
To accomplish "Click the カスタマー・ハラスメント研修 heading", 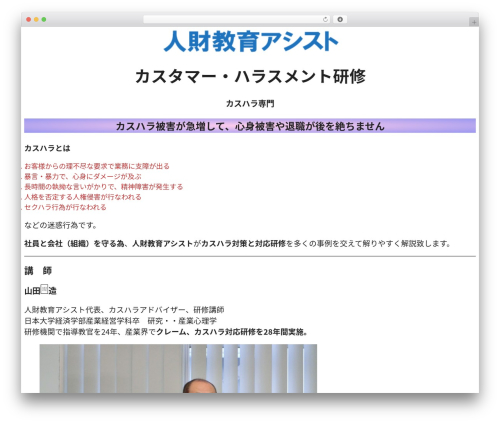I will click(x=250, y=76).
